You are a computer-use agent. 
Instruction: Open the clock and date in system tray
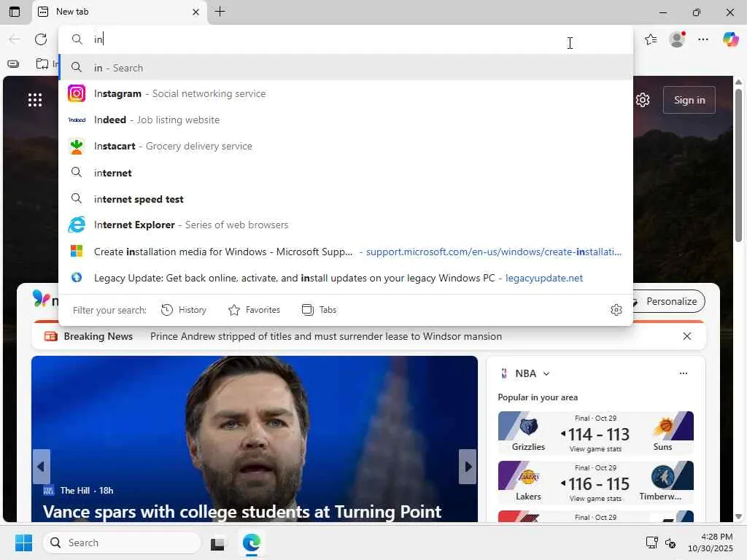click(710, 542)
